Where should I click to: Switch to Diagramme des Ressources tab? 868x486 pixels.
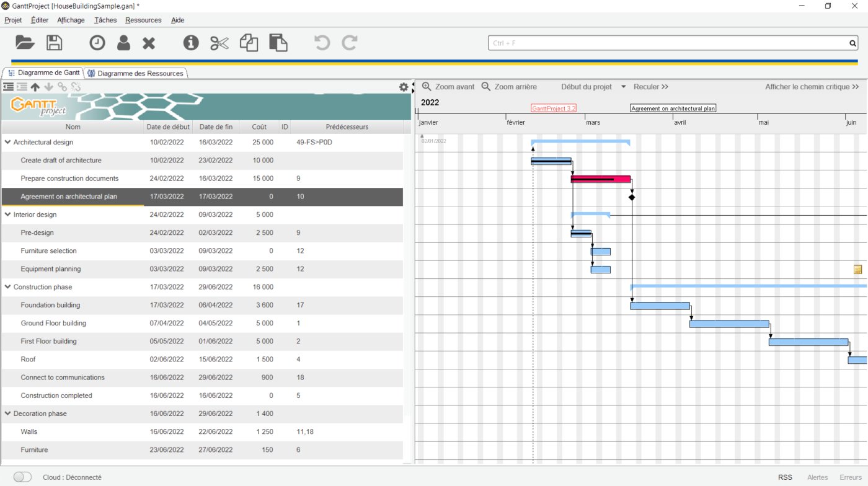point(138,73)
